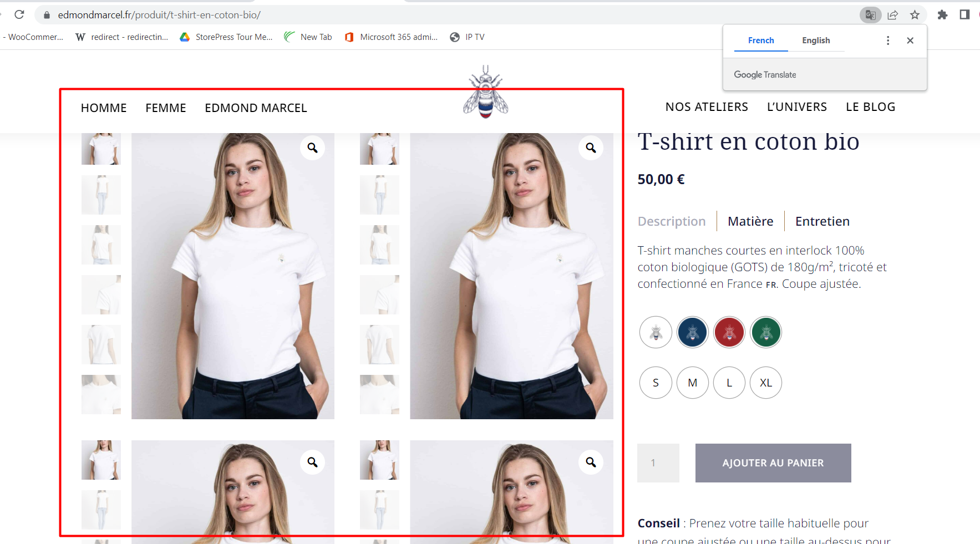The width and height of the screenshot is (980, 544).
Task: Choose size XL
Action: click(766, 383)
